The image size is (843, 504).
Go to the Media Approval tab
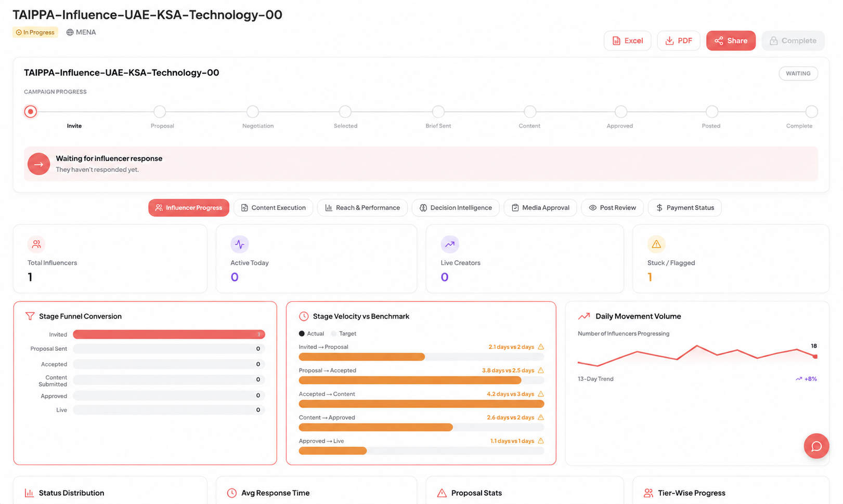pyautogui.click(x=540, y=208)
